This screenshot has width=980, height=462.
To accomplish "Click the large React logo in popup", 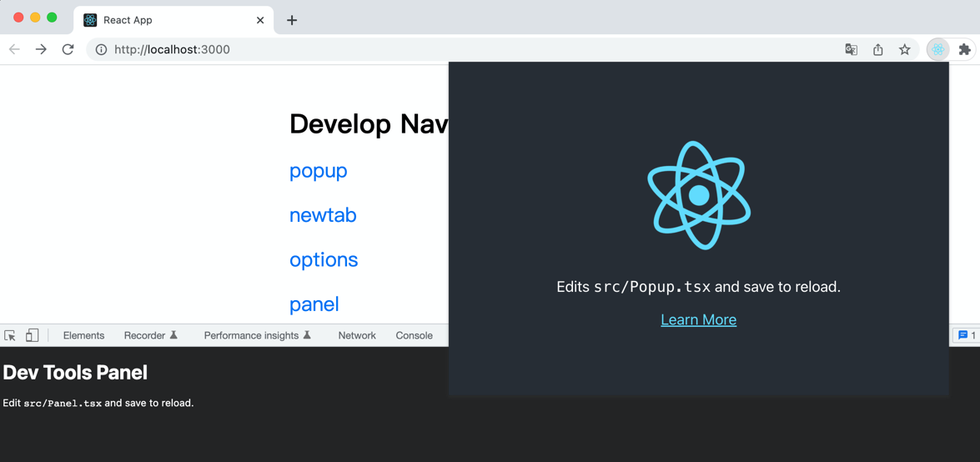I will (699, 196).
